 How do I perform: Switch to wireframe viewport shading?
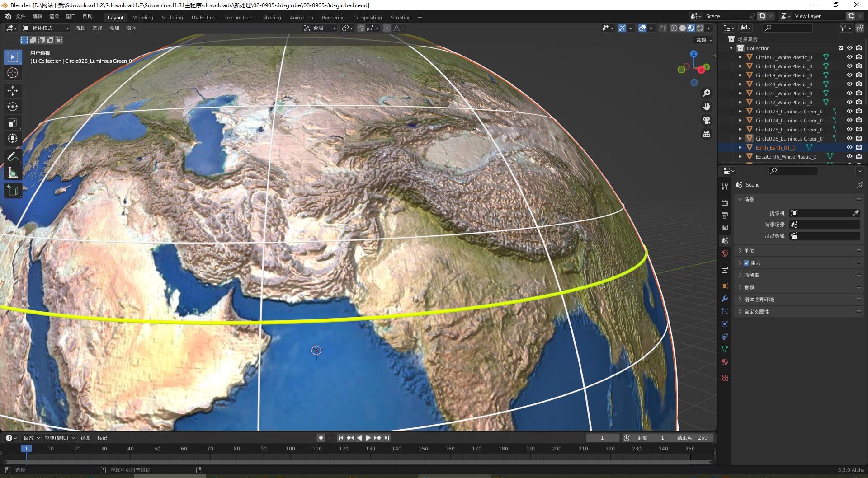(x=674, y=28)
